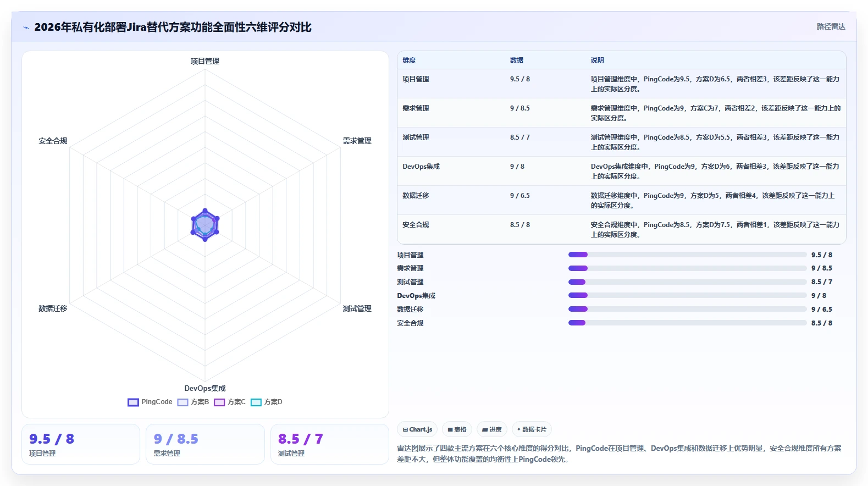
Task: Click the summary paragraph starting 雷达图展示了
Action: click(x=620, y=454)
